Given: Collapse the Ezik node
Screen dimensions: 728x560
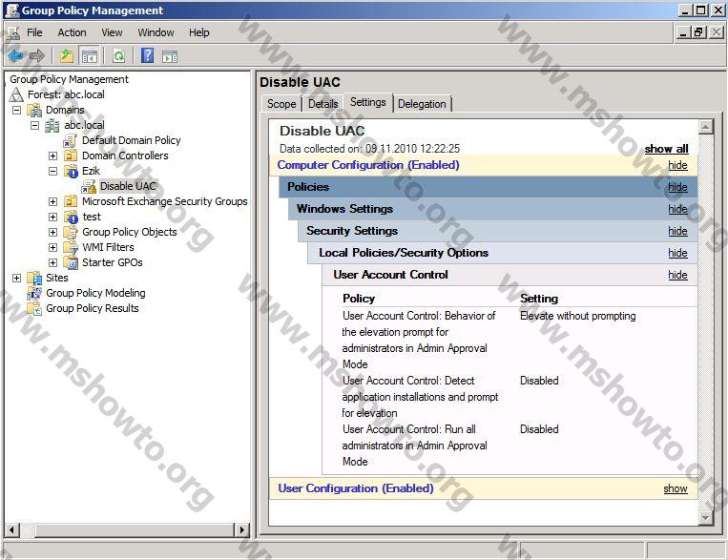Looking at the screenshot, I should 52,171.
